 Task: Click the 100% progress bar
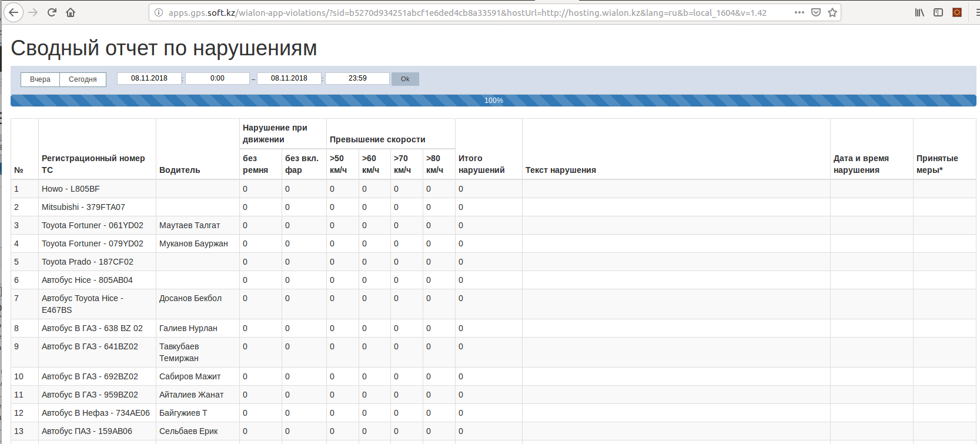click(x=493, y=101)
